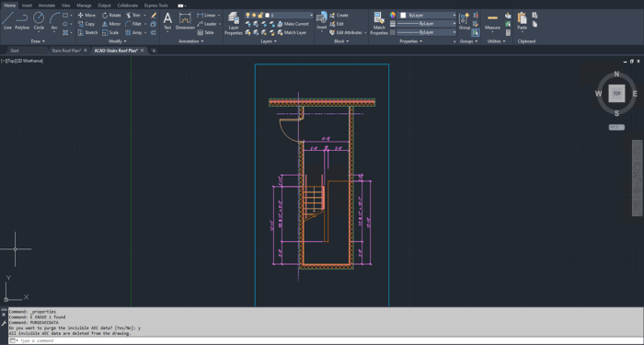Add a new drawing tab
The width and height of the screenshot is (644, 345).
154,51
